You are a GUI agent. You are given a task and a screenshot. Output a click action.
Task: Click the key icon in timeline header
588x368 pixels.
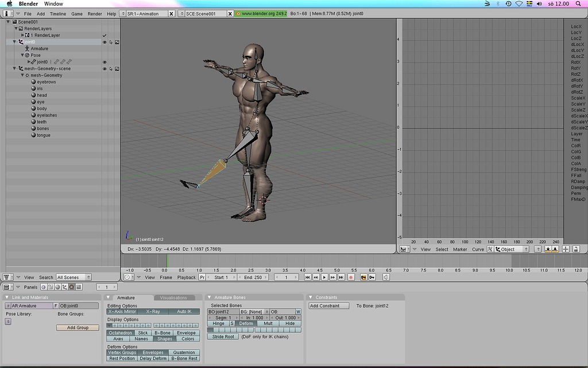pos(372,277)
